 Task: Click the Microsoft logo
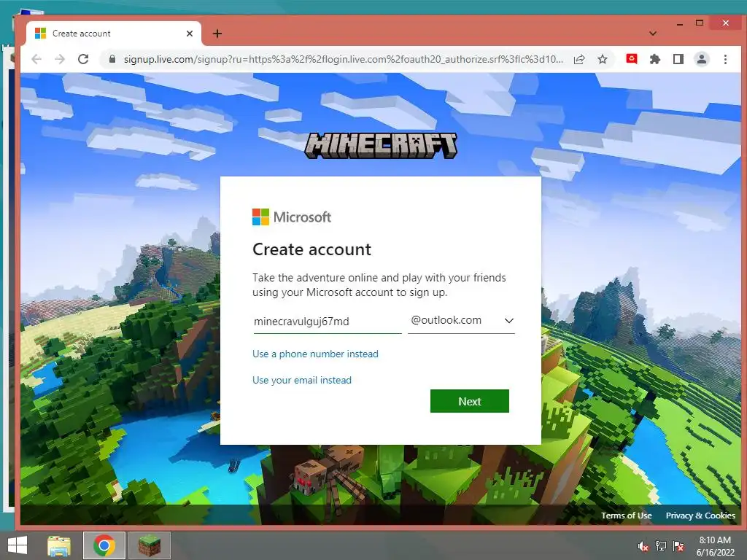click(292, 217)
